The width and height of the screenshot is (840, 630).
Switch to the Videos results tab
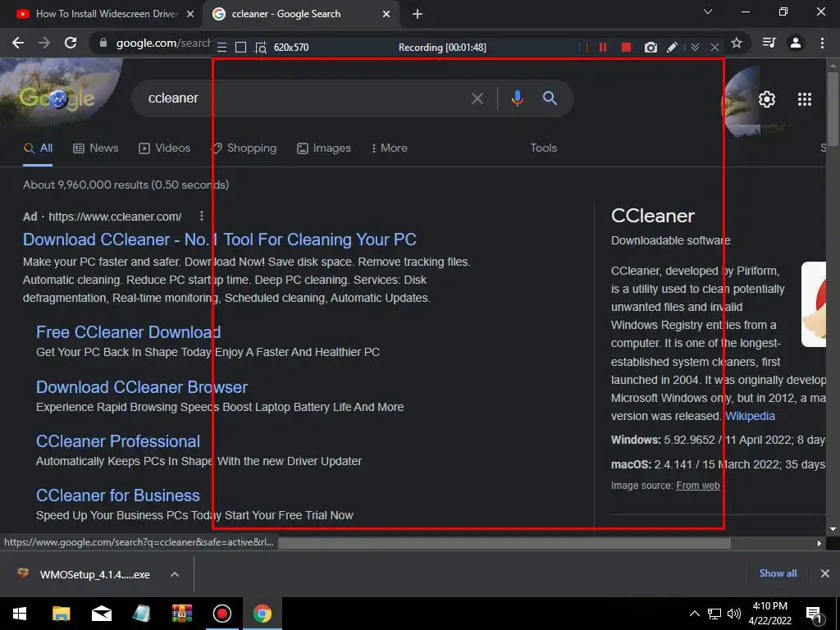click(x=164, y=148)
